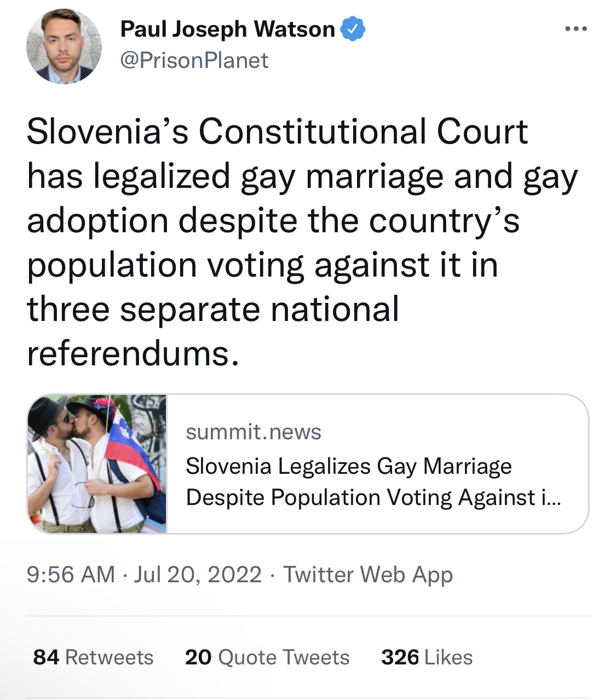Click Paul Joseph Watson's profile avatar

point(64,47)
